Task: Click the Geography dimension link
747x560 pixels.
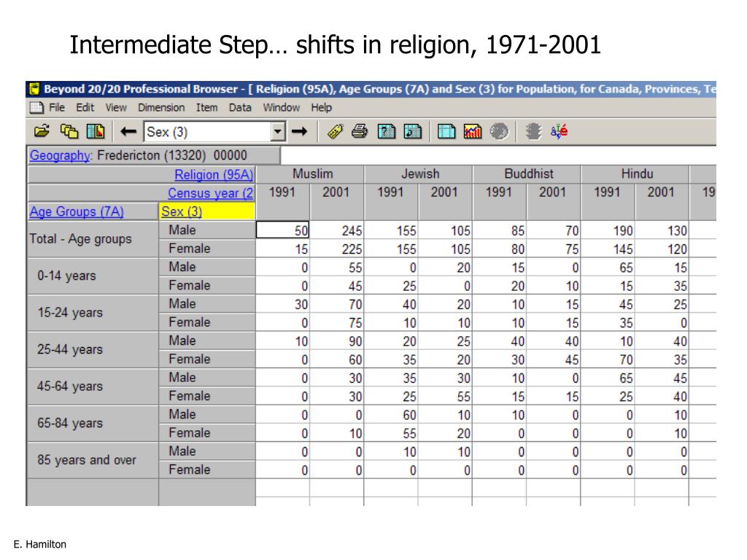Action: pyautogui.click(x=60, y=156)
